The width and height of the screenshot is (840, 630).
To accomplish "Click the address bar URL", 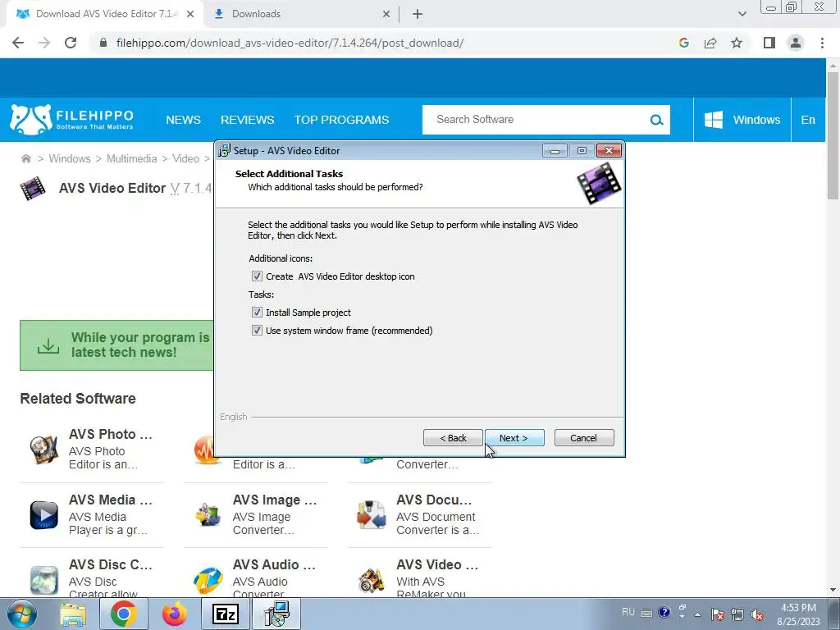I will coord(290,43).
